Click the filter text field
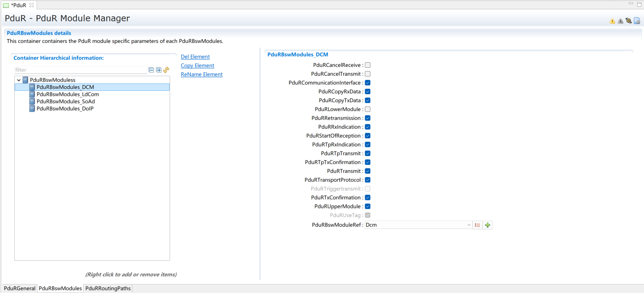644x293 pixels. [80, 70]
